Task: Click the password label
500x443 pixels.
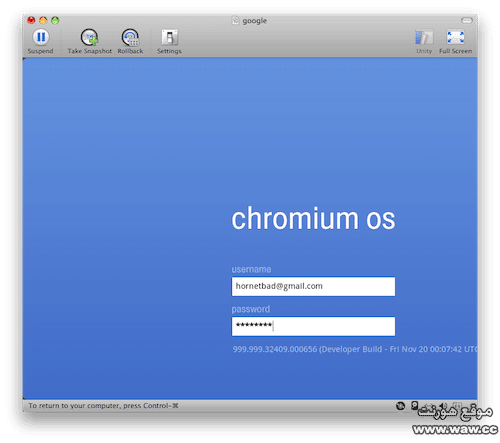Action: point(251,309)
